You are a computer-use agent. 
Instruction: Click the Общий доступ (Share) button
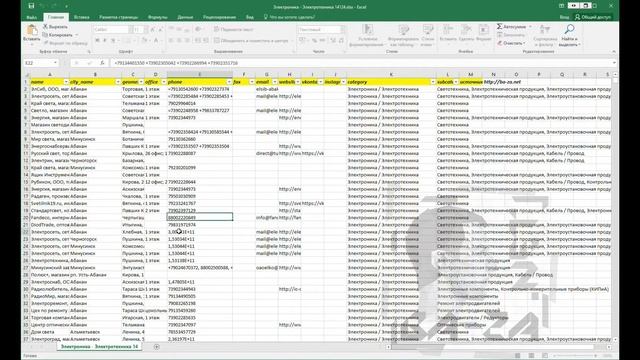coord(593,17)
